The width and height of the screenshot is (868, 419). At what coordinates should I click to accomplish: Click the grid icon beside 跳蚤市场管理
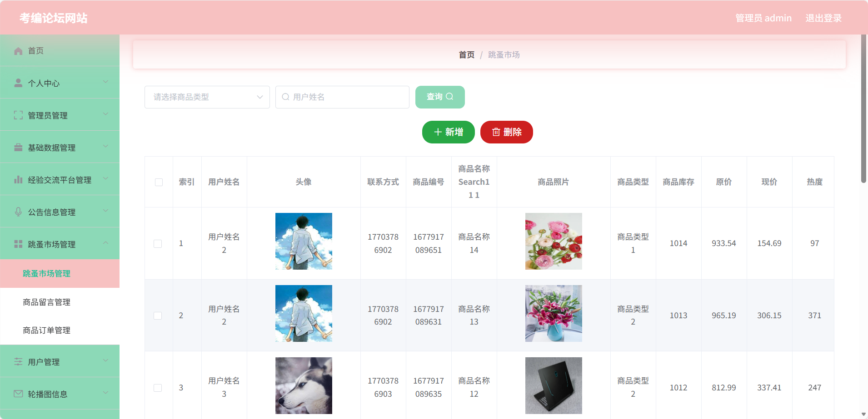(x=18, y=244)
